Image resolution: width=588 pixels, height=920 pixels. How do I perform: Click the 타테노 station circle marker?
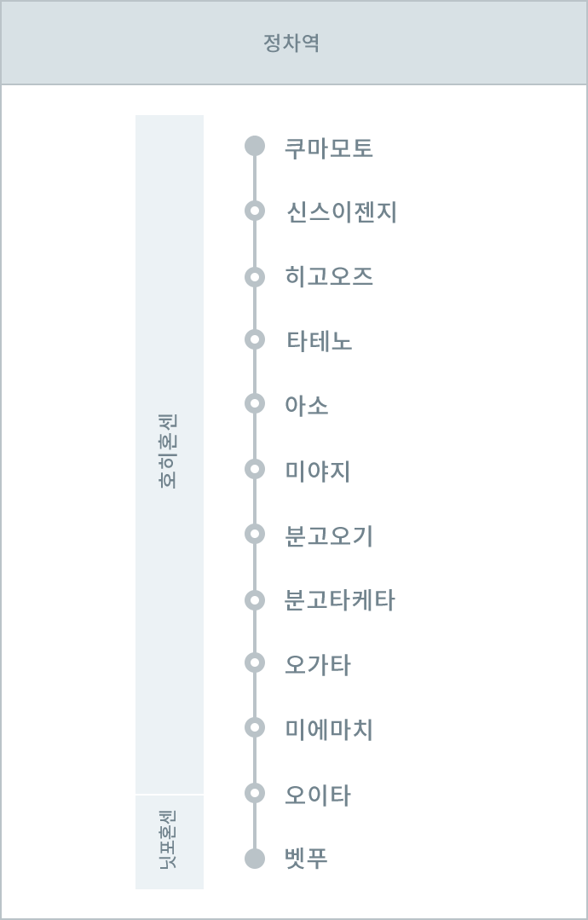coord(255,340)
